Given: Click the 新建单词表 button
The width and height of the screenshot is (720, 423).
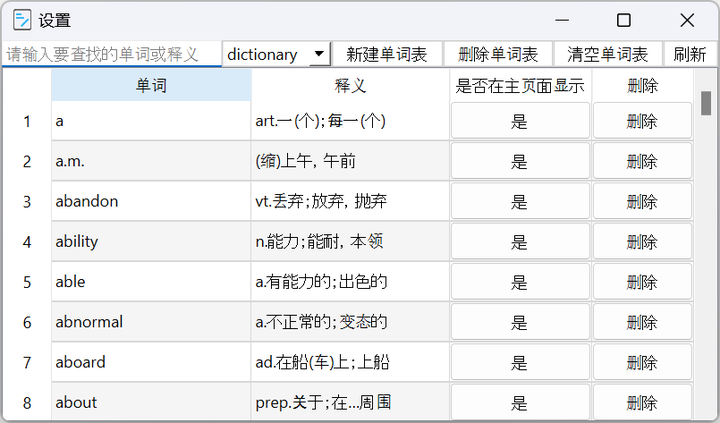Looking at the screenshot, I should click(386, 55).
